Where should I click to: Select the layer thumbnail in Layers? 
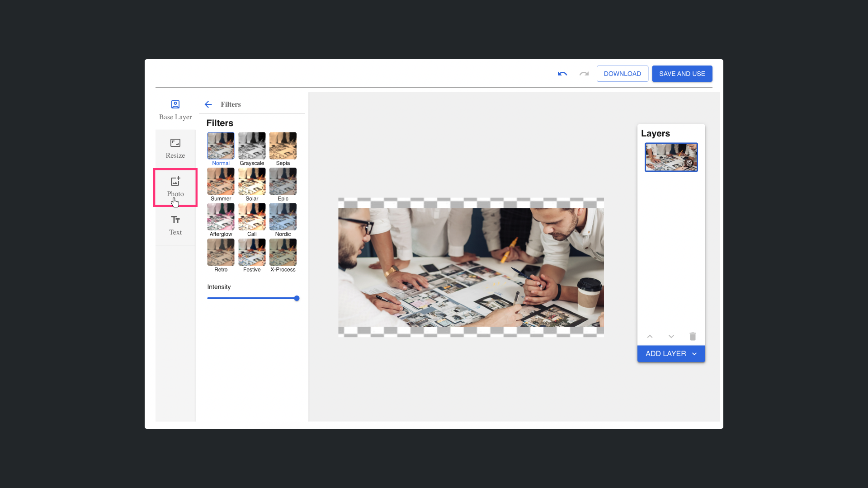point(671,157)
